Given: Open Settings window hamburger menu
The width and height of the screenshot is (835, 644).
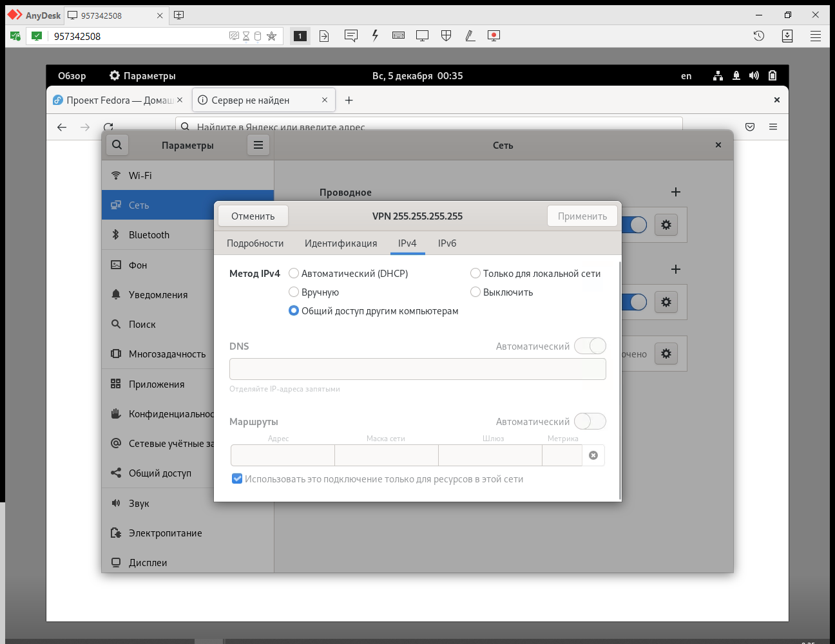Looking at the screenshot, I should [x=258, y=145].
